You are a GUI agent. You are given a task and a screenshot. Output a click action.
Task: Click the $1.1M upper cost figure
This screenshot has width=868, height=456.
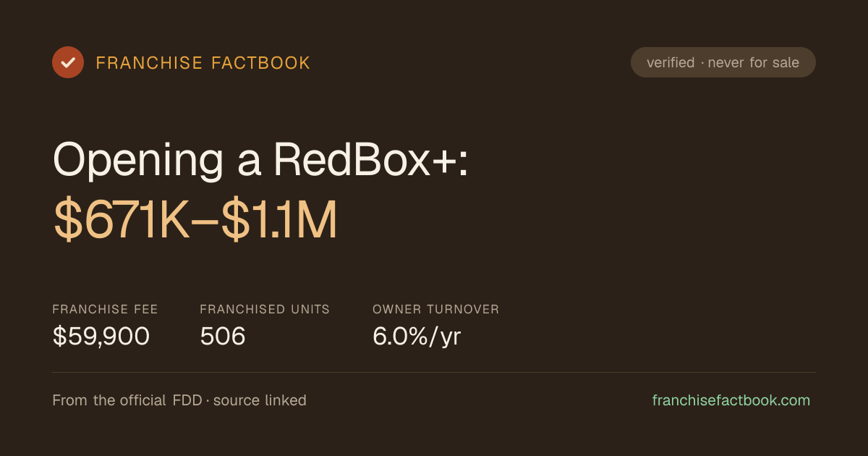(x=279, y=221)
